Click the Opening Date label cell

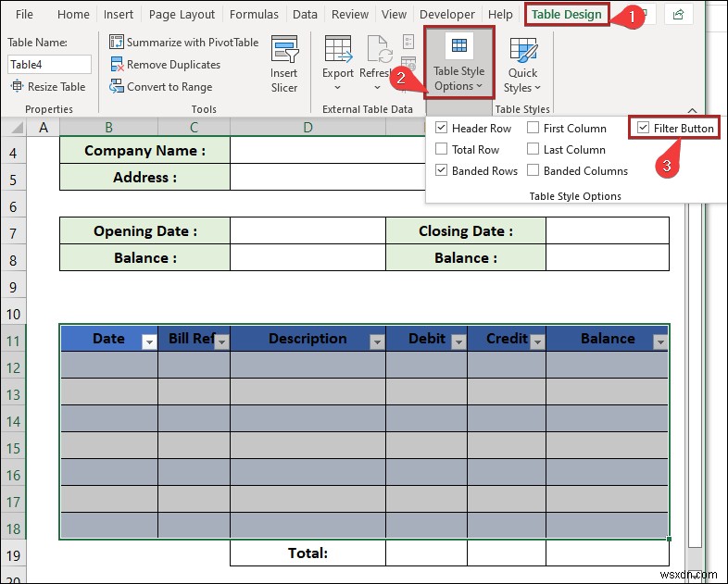tap(144, 231)
